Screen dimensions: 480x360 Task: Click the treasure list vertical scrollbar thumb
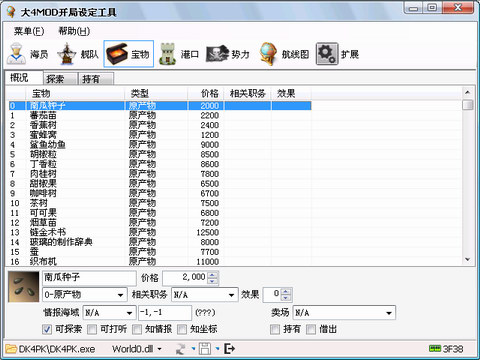(468, 105)
